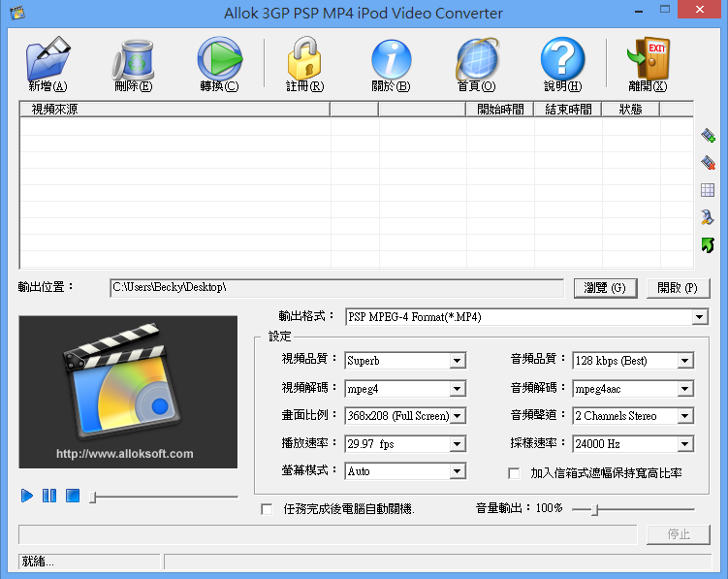The image size is (728, 579).
Task: Click the 停止 stop button
Action: pos(679,534)
